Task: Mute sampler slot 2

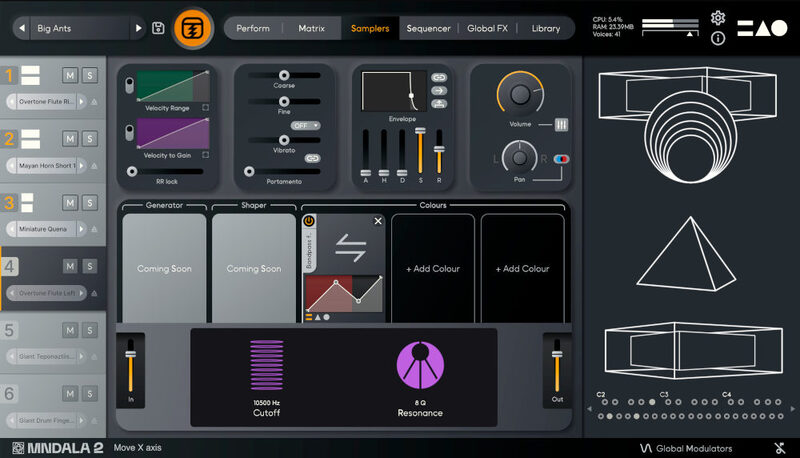Action: [70, 139]
